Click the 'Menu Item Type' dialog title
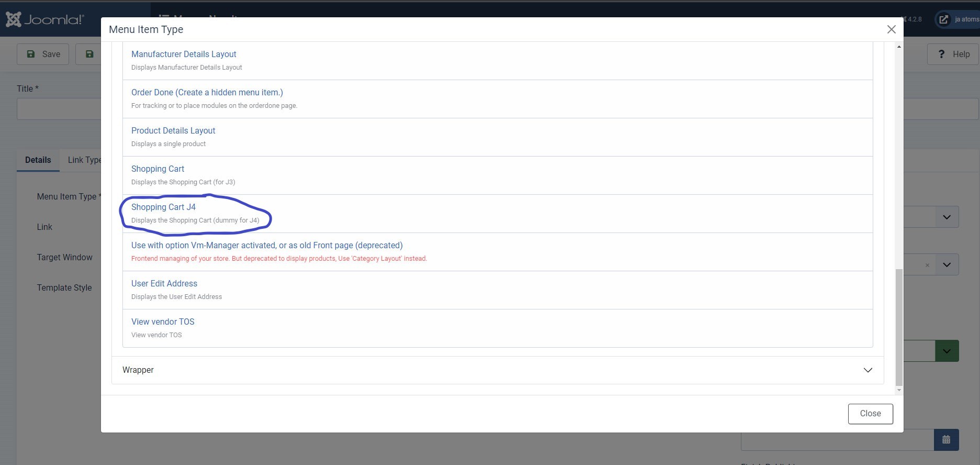 (146, 29)
